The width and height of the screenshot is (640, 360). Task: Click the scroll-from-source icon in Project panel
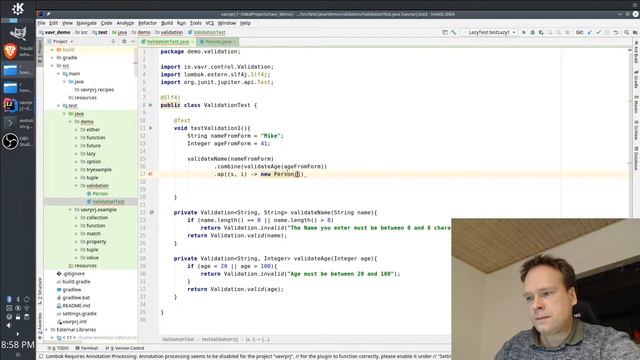(113, 42)
